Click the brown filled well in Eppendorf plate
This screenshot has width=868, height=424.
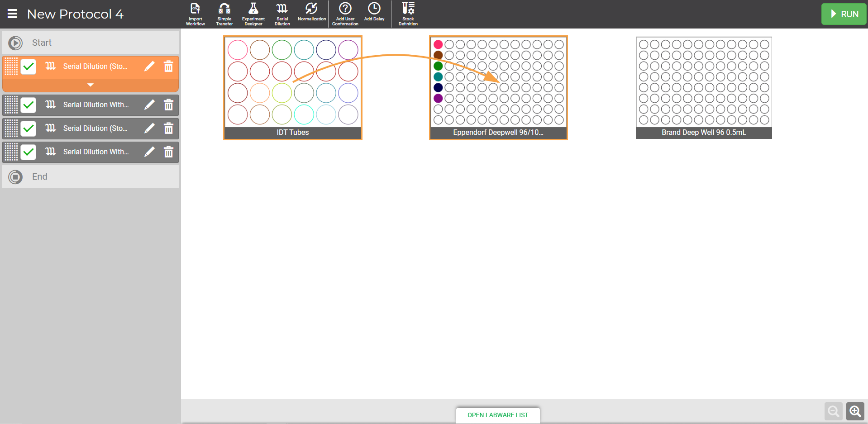[438, 55]
